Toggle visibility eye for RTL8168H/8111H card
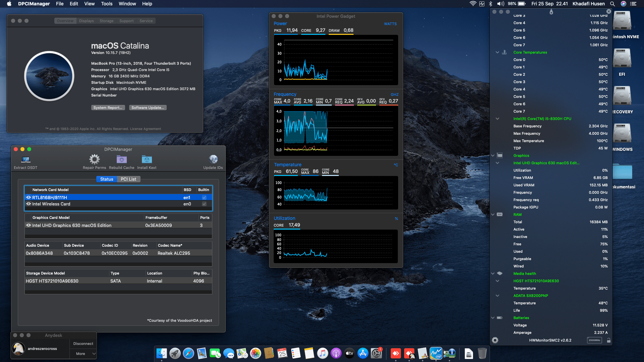 (29, 197)
